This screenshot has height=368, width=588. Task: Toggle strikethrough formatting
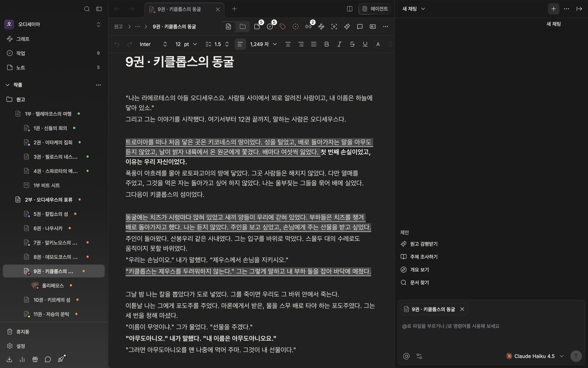pyautogui.click(x=352, y=44)
